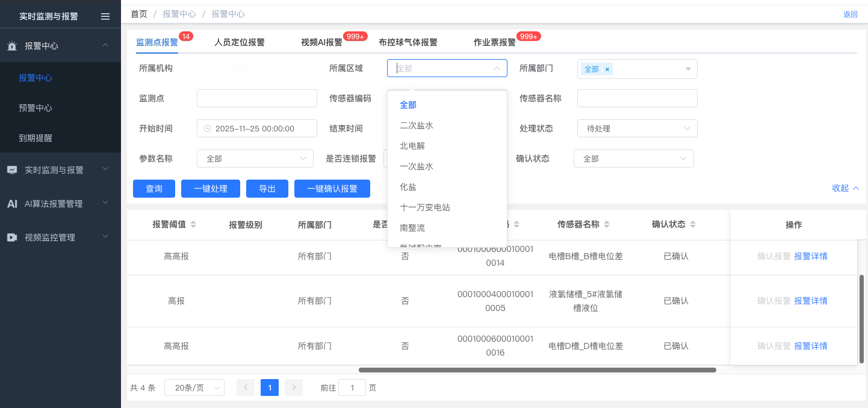The height and width of the screenshot is (408, 868).
Task: Select 二次盐水 from the area dropdown list
Action: click(417, 125)
